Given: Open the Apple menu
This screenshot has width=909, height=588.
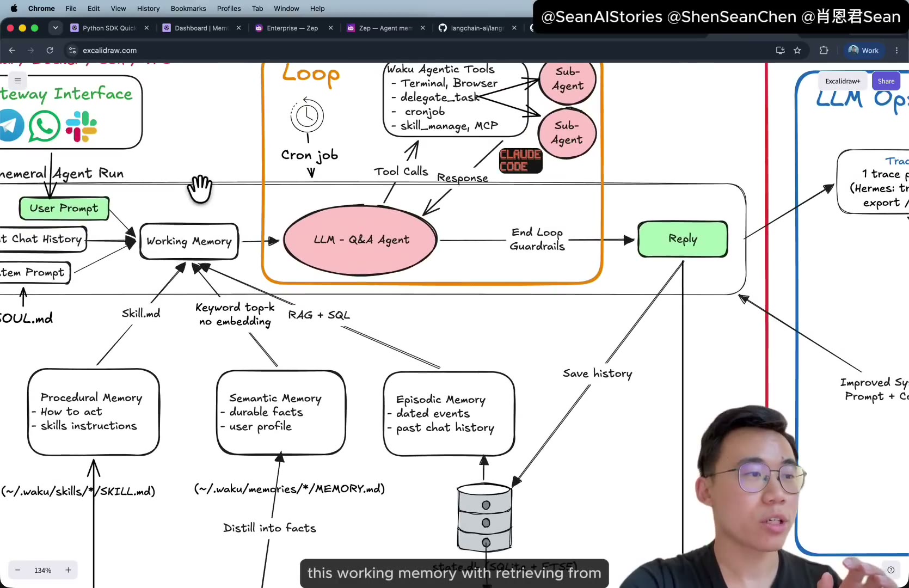Looking at the screenshot, I should (x=14, y=8).
